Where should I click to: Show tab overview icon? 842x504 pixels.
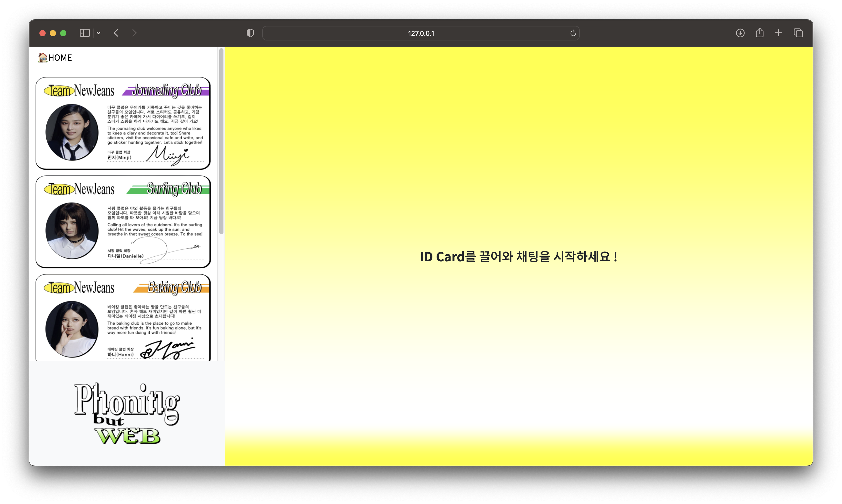[x=798, y=33]
